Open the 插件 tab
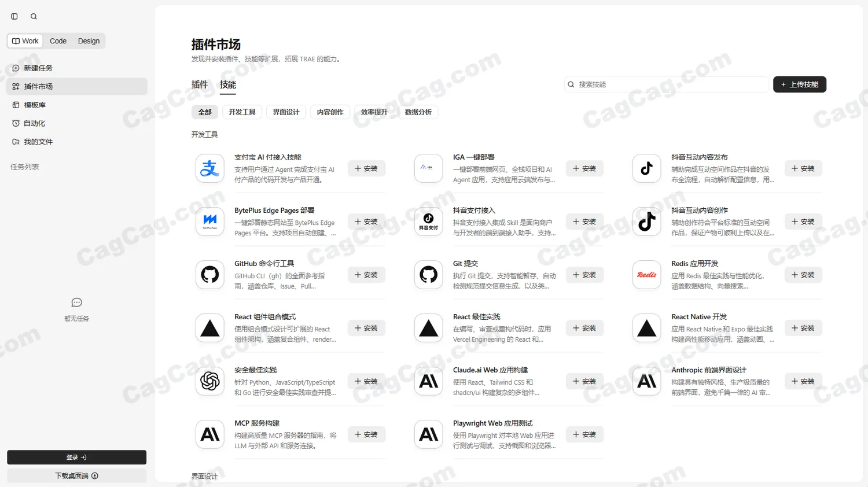The image size is (868, 487). pos(200,84)
